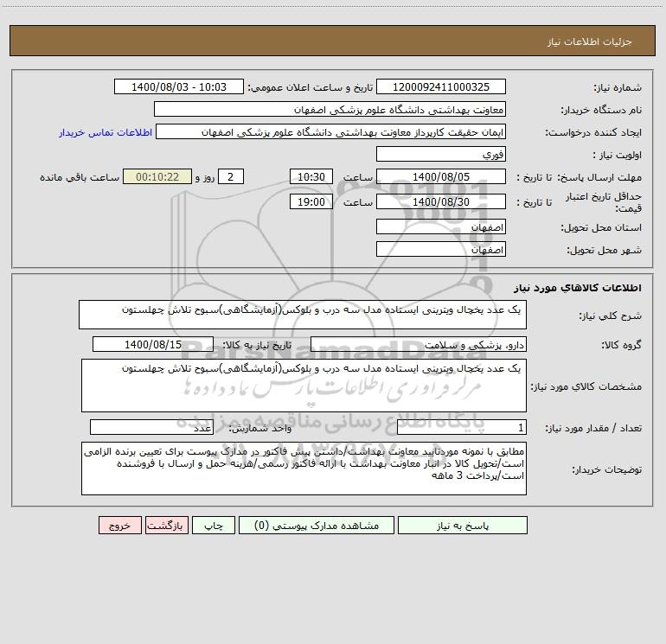Click the مهلت ارسال پاسخ label
666x644 pixels.
click(x=599, y=177)
